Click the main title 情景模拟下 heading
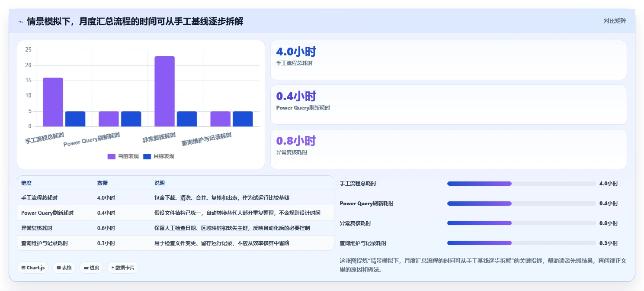The height and width of the screenshot is (291, 644). coord(135,21)
